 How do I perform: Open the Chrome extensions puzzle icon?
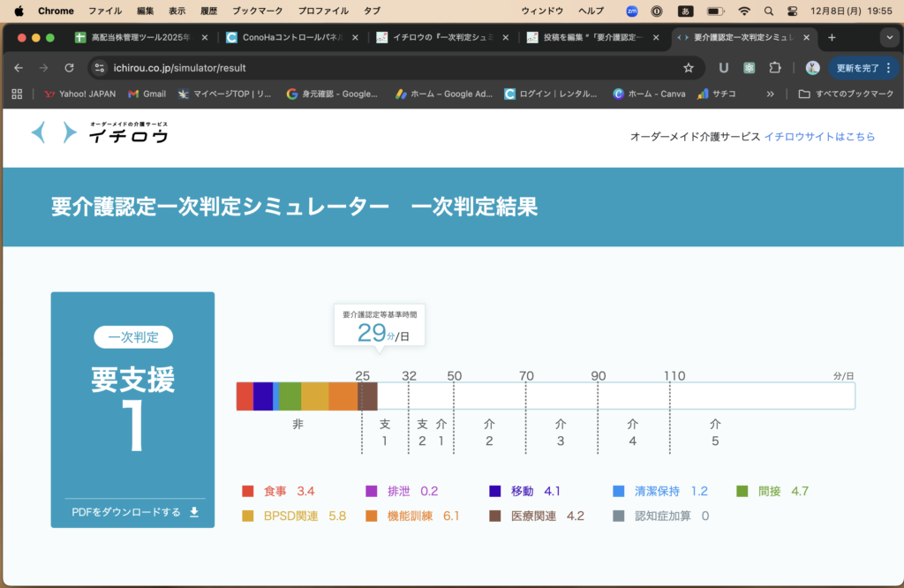[775, 68]
